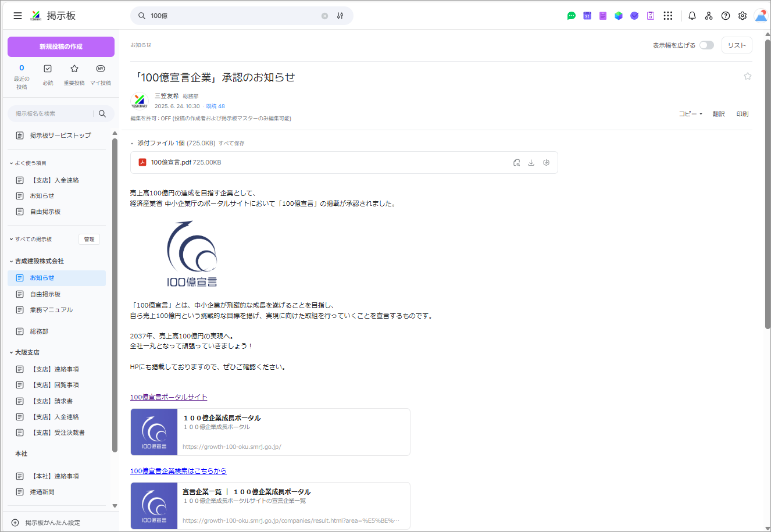
Task: Clear the search field text
Action: (x=324, y=16)
